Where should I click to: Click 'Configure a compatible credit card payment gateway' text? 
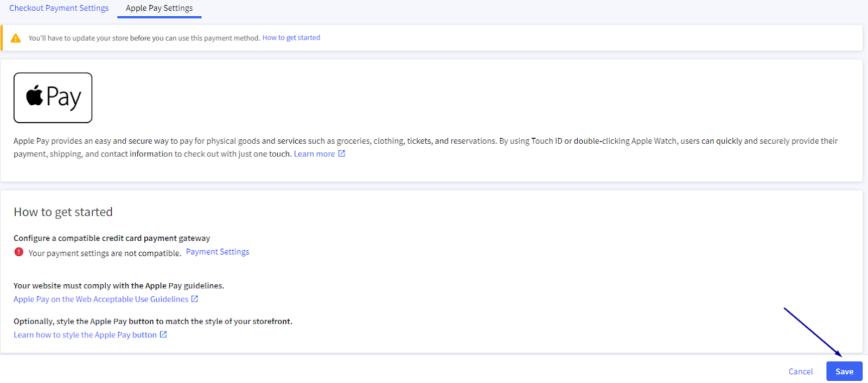click(x=112, y=238)
